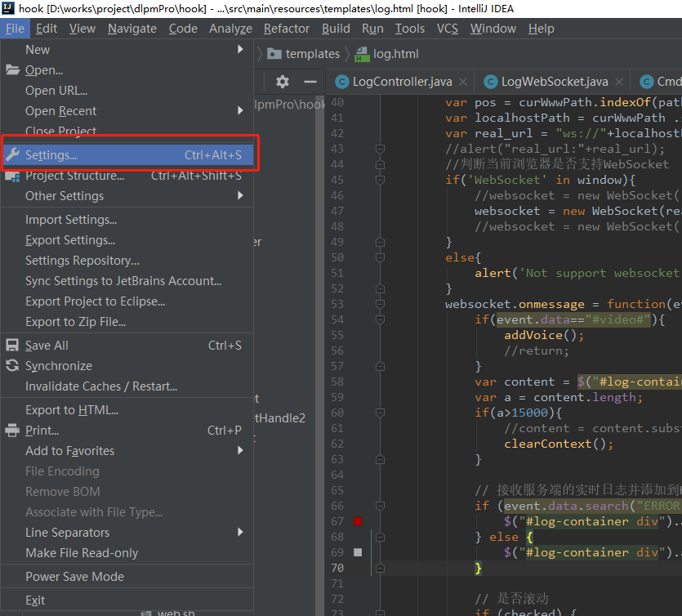Click the LogController.java class icon
Image resolution: width=682 pixels, height=616 pixels.
click(342, 82)
